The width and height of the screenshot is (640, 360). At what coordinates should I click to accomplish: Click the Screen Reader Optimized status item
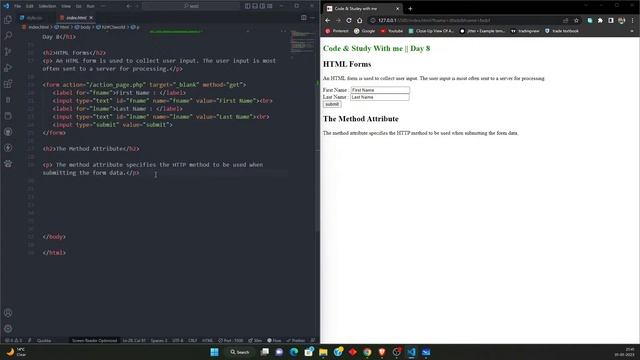pyautogui.click(x=94, y=340)
